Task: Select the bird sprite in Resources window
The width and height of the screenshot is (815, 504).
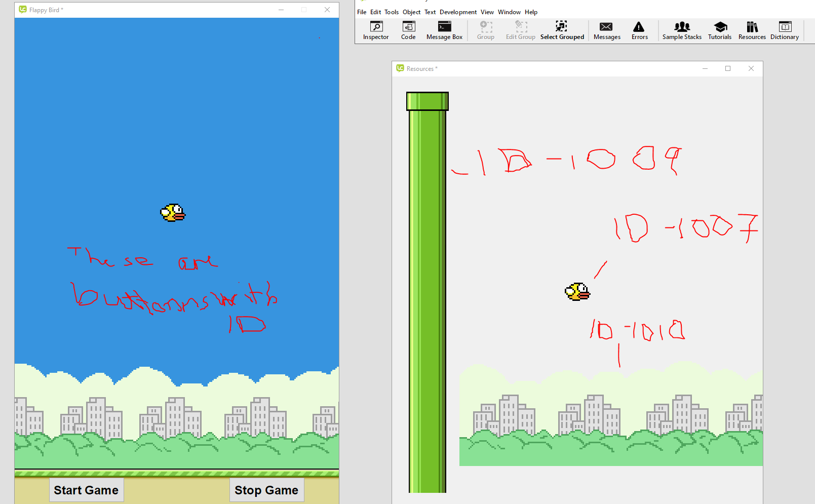Action: [577, 292]
